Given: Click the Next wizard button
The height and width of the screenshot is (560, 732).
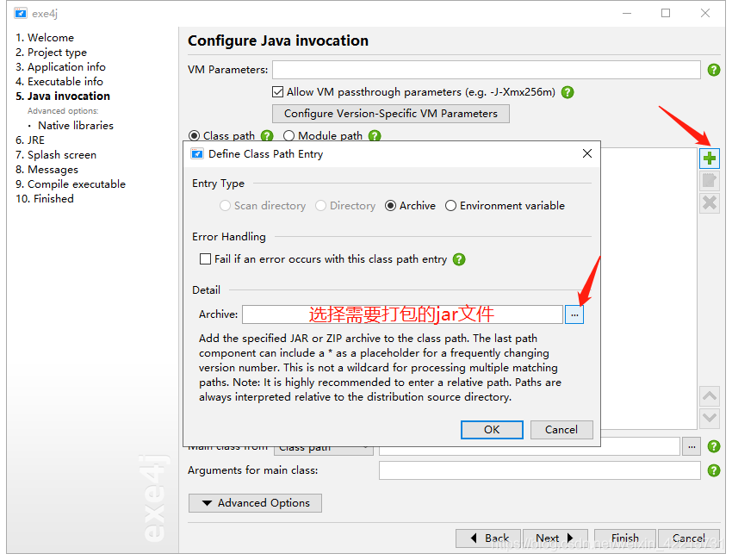Looking at the screenshot, I should tap(555, 538).
